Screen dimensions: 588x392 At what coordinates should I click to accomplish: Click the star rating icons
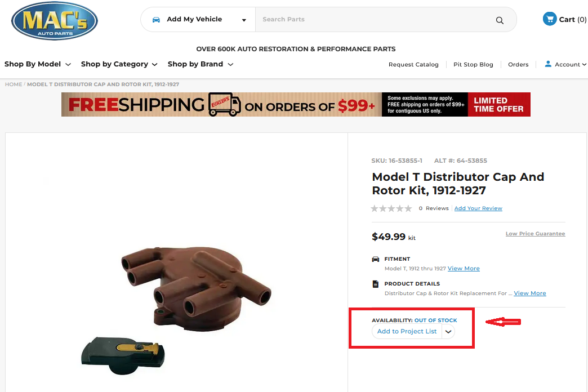(391, 208)
